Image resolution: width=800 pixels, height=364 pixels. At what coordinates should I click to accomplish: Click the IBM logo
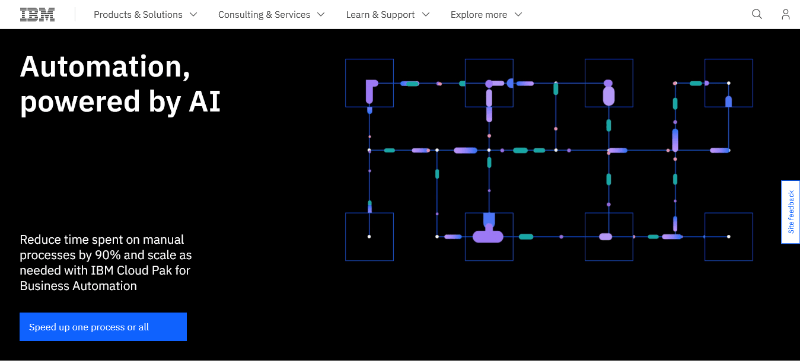coord(37,14)
